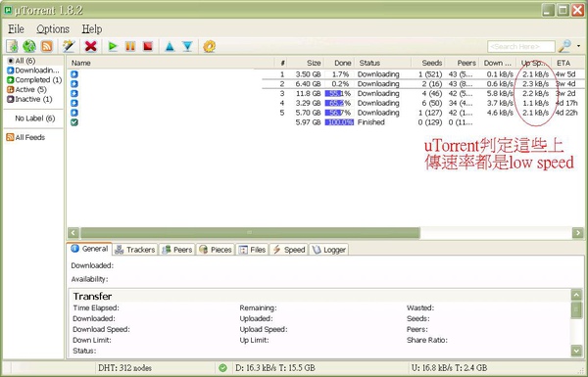Image resolution: width=588 pixels, height=377 pixels.
Task: Switch to the Trackers tab
Action: click(x=135, y=250)
